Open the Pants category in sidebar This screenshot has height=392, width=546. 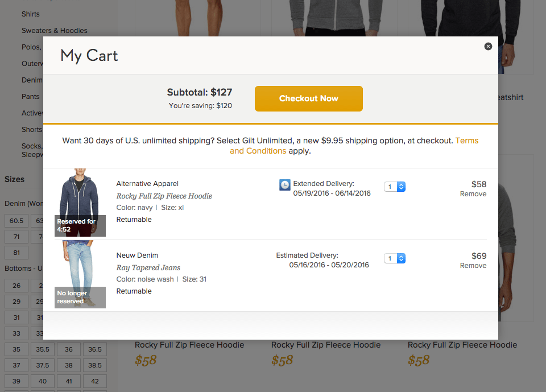click(31, 97)
